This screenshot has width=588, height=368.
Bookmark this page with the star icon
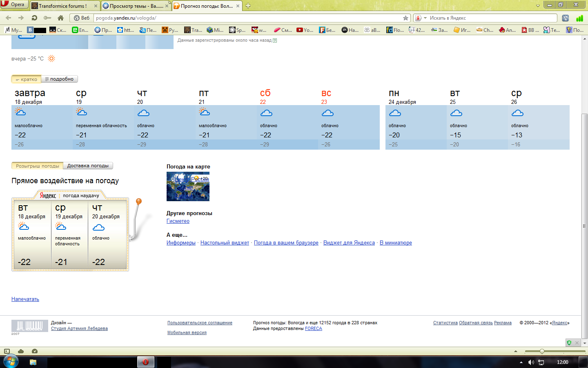[405, 18]
